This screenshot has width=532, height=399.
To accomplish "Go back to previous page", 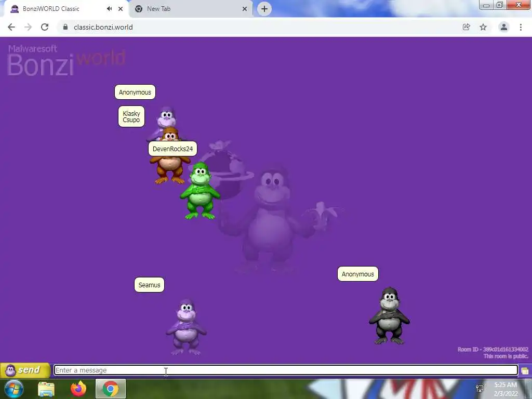I will click(11, 27).
